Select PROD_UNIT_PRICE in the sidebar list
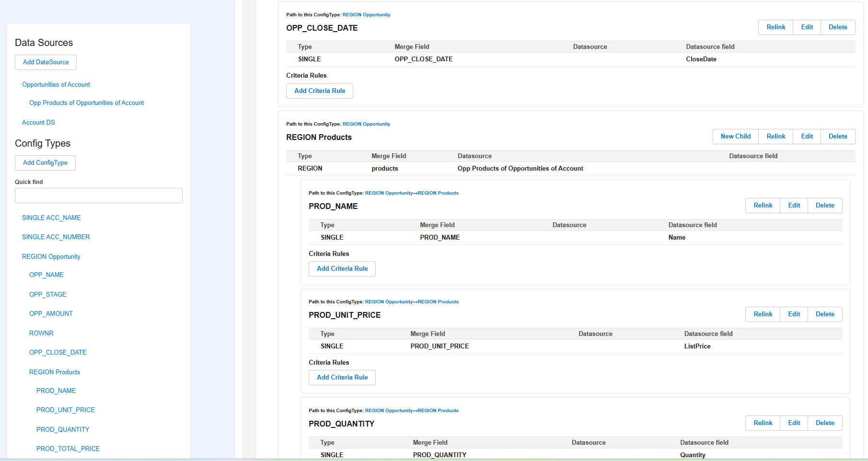Viewport: 868px width, 461px height. point(66,410)
